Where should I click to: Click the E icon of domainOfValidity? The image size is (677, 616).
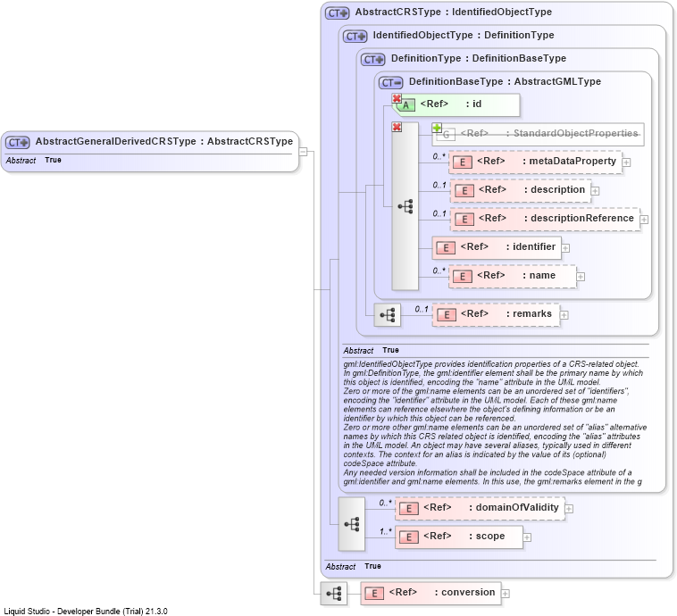pos(409,509)
